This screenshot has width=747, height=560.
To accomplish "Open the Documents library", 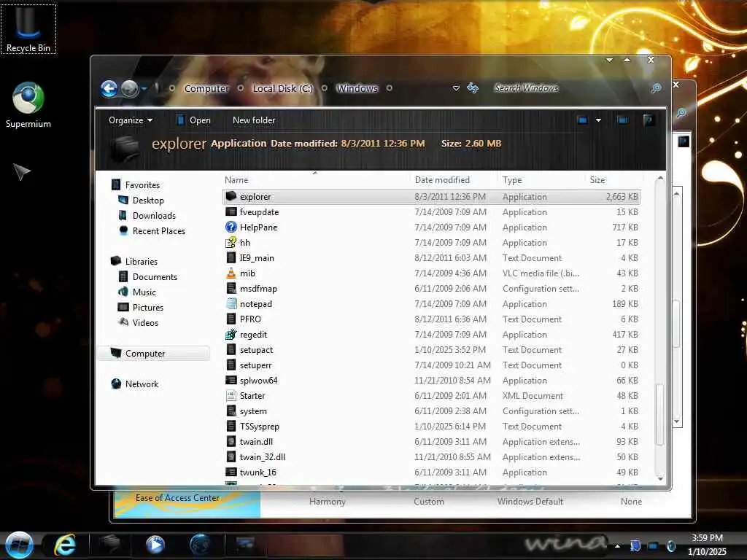I will click(155, 276).
